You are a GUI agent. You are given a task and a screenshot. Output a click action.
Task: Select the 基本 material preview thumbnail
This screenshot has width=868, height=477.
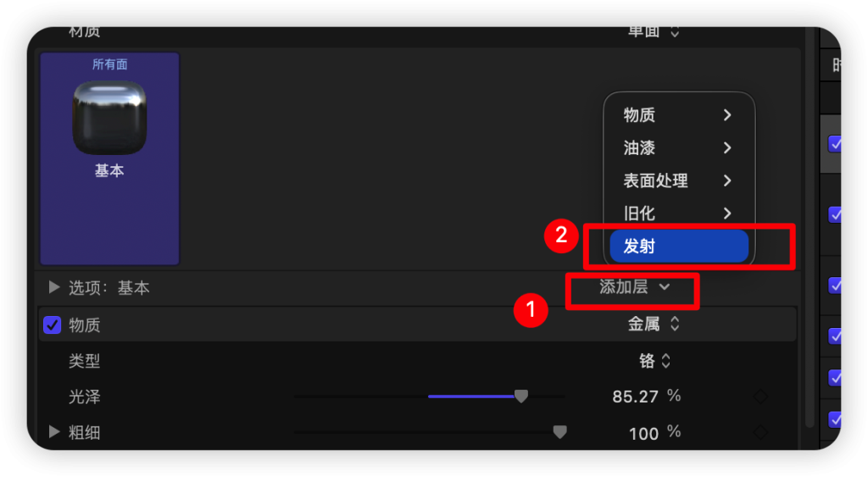point(109,118)
